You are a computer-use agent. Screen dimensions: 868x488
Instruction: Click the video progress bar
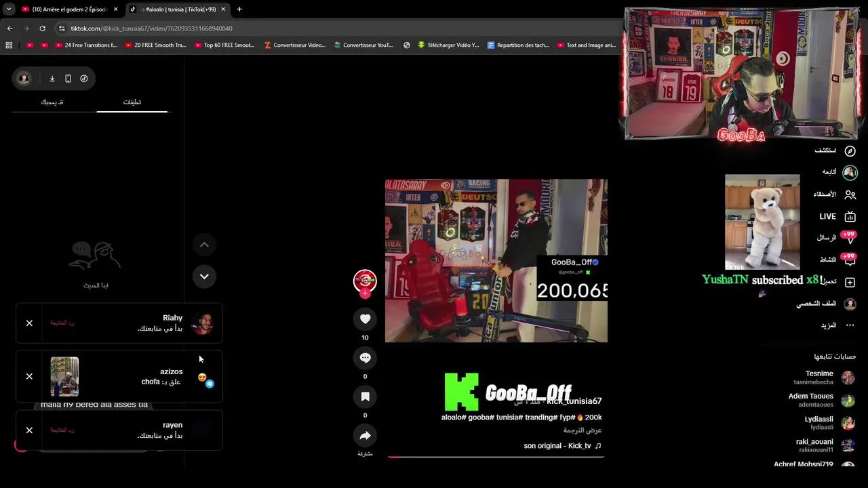[496, 457]
